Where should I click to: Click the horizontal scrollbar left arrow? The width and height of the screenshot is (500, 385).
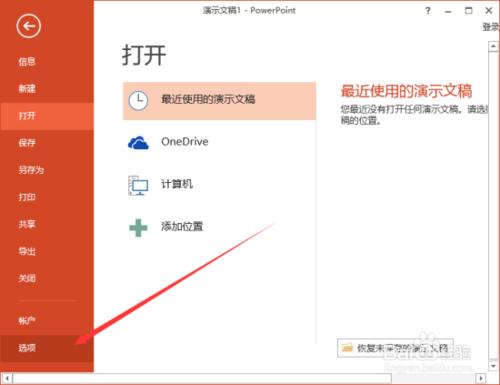(x=7, y=378)
